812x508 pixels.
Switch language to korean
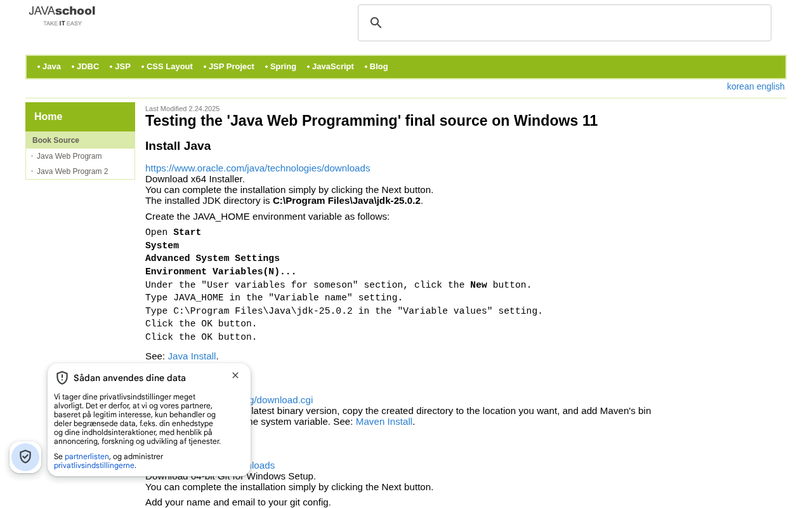tap(740, 86)
